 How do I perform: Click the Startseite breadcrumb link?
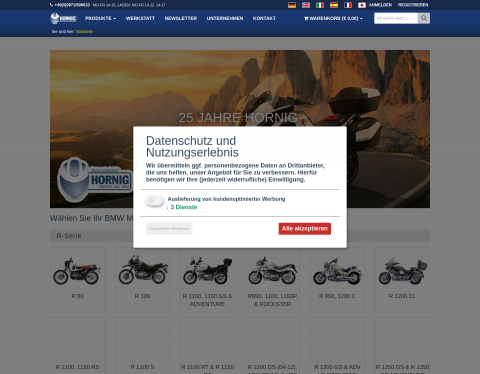point(84,31)
